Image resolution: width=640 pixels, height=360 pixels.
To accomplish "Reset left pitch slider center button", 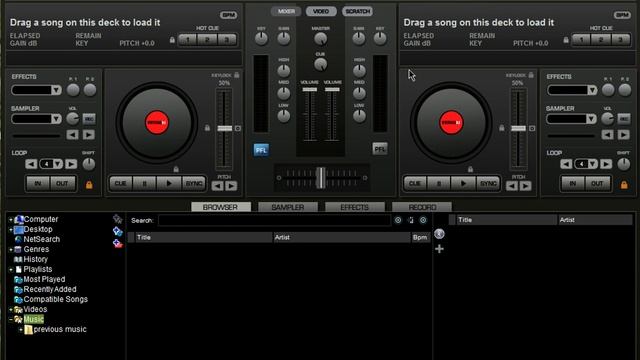I will pyautogui.click(x=238, y=128).
